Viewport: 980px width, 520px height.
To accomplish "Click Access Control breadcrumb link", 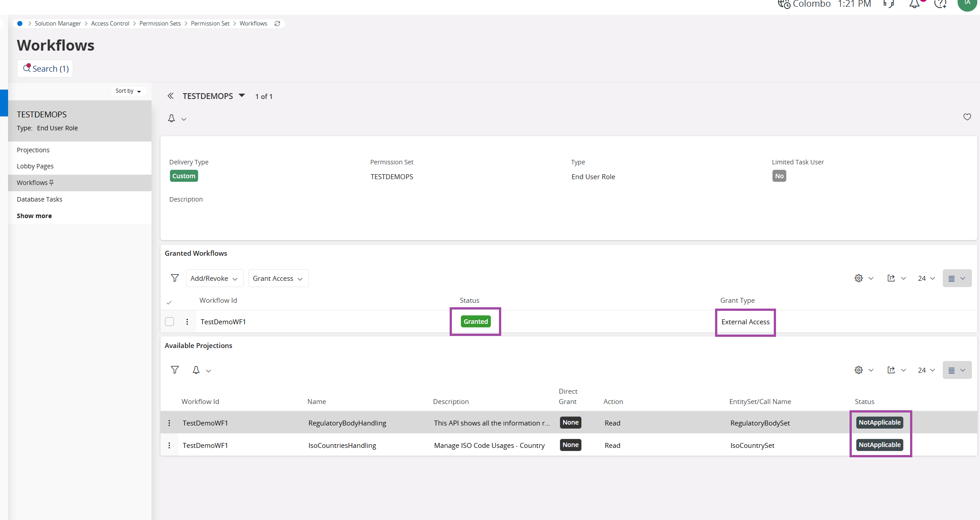I will tap(110, 24).
